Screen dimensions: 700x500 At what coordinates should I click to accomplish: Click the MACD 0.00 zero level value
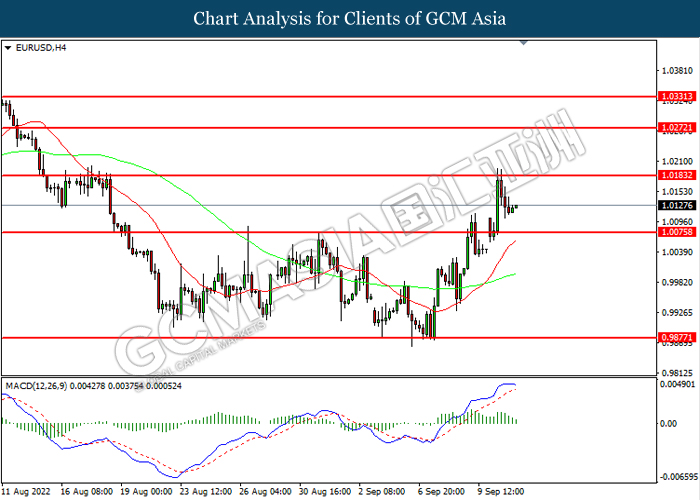click(668, 423)
